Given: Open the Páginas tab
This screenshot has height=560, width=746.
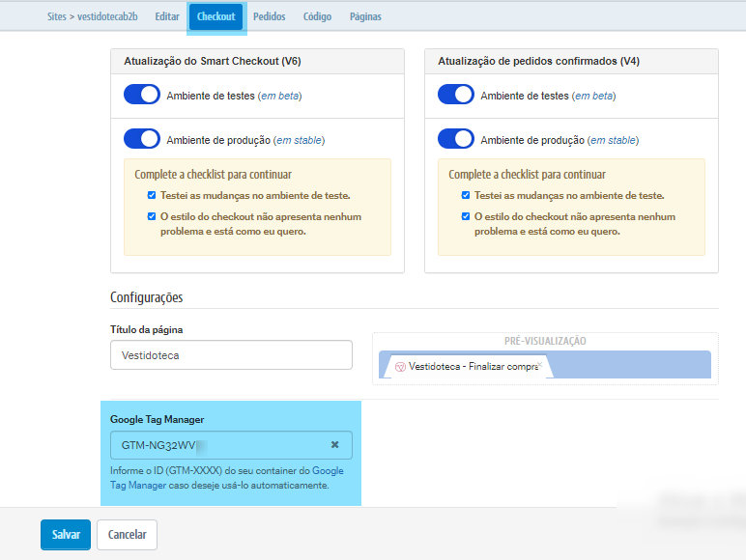Looking at the screenshot, I should (x=365, y=16).
